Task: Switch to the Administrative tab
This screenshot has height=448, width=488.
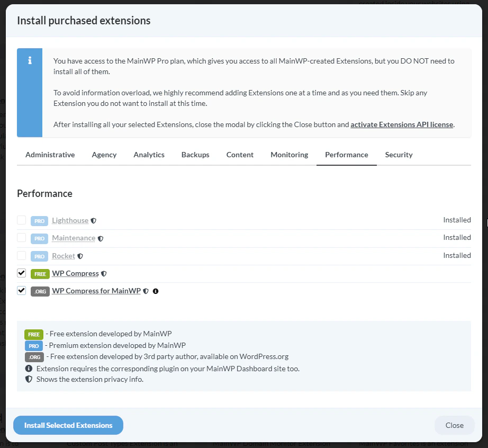Action: (50, 155)
